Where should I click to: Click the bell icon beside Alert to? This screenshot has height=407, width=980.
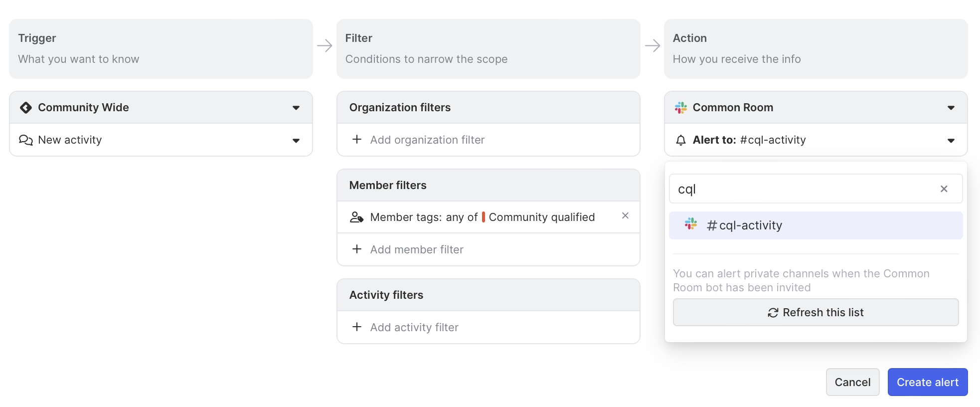coord(680,140)
